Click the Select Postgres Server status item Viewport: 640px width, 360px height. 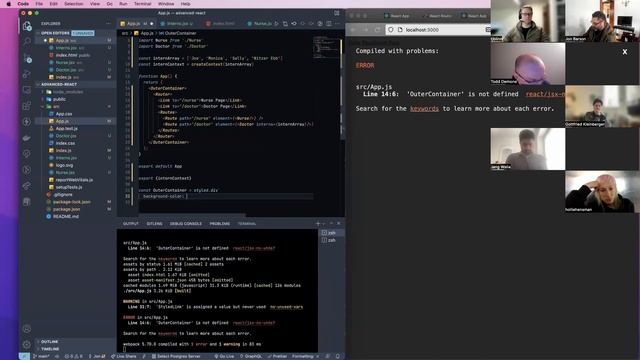click(x=176, y=356)
